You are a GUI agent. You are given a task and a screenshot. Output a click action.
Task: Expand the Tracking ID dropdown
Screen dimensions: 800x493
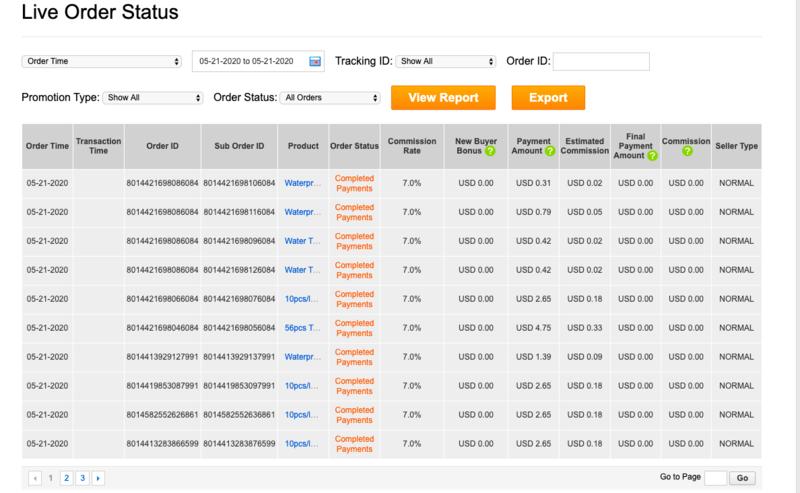click(x=446, y=61)
